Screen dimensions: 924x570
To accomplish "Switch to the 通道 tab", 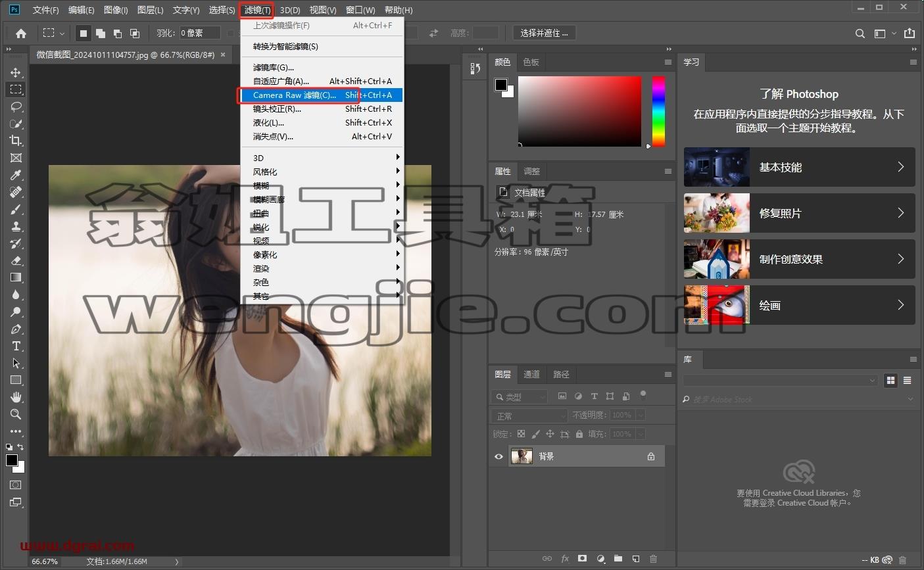I will [x=531, y=374].
